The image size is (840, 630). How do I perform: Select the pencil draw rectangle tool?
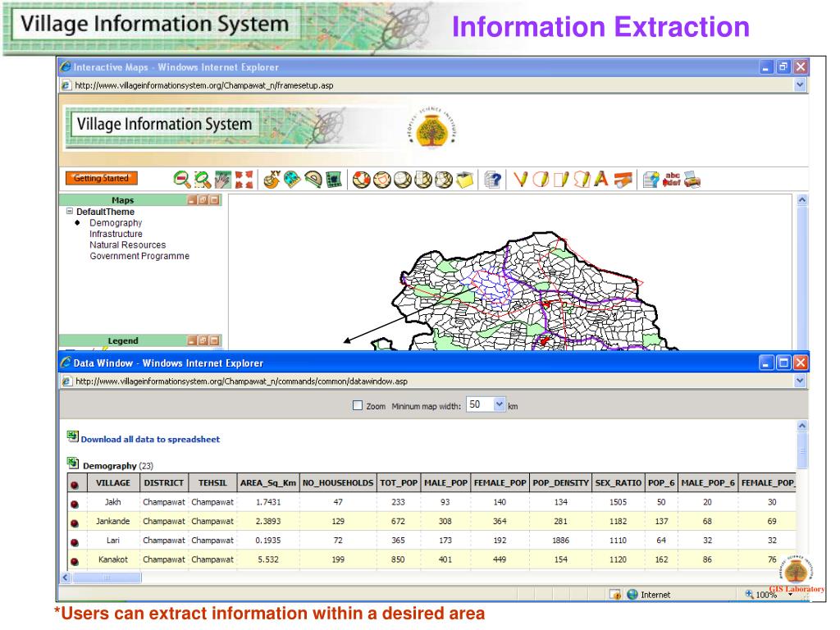pyautogui.click(x=561, y=180)
